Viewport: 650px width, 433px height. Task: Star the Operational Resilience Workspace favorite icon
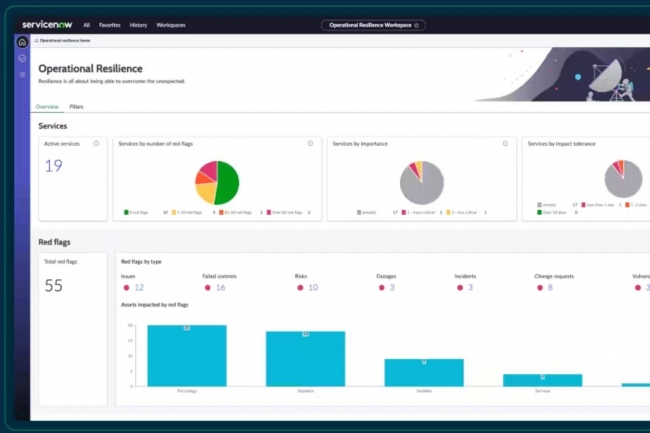[417, 24]
